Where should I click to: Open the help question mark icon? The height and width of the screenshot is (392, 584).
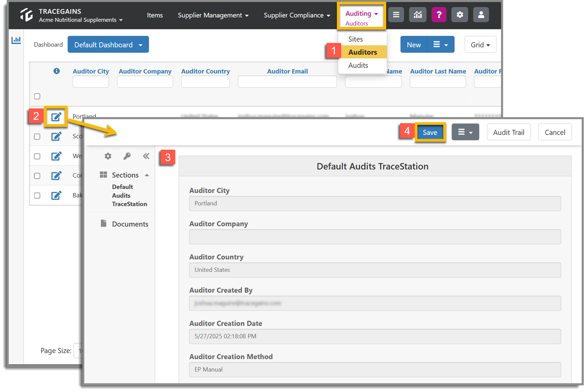[439, 15]
